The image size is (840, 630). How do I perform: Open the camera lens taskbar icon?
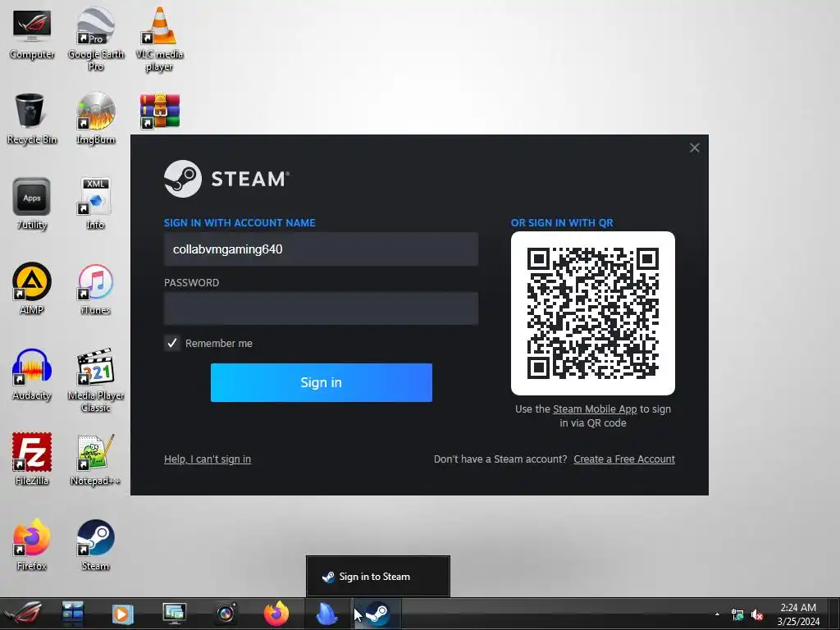tap(226, 614)
